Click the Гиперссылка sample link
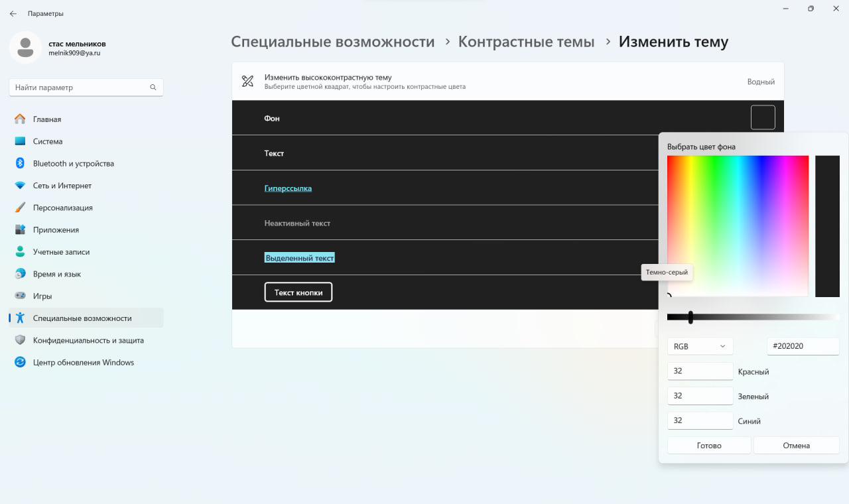 (288, 188)
